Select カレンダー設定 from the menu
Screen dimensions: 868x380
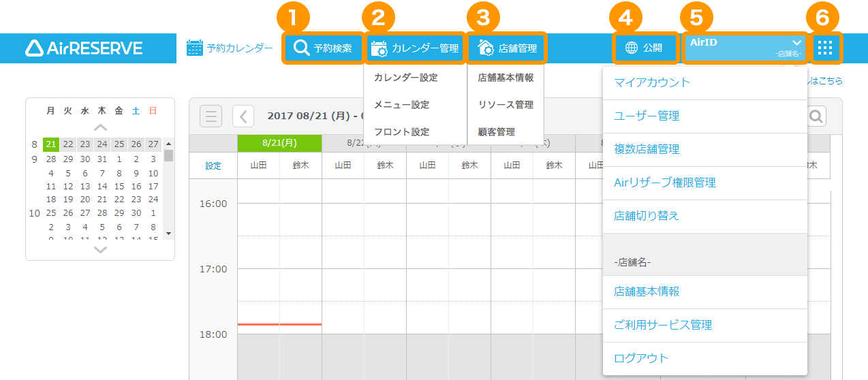(x=405, y=78)
